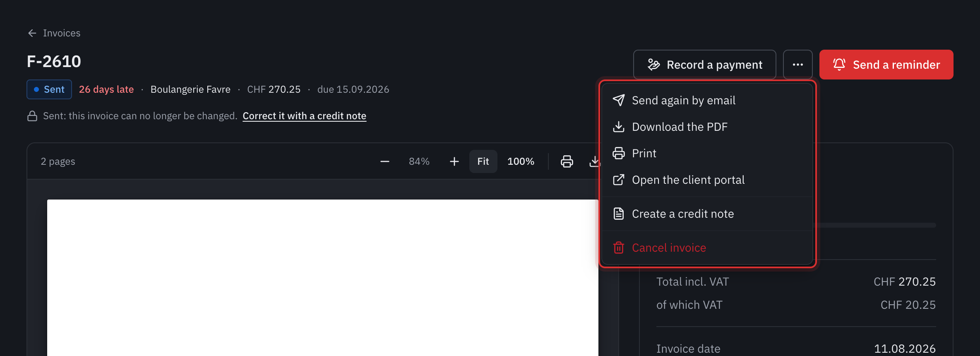
Task: Click the Sent status badge
Action: point(49,89)
